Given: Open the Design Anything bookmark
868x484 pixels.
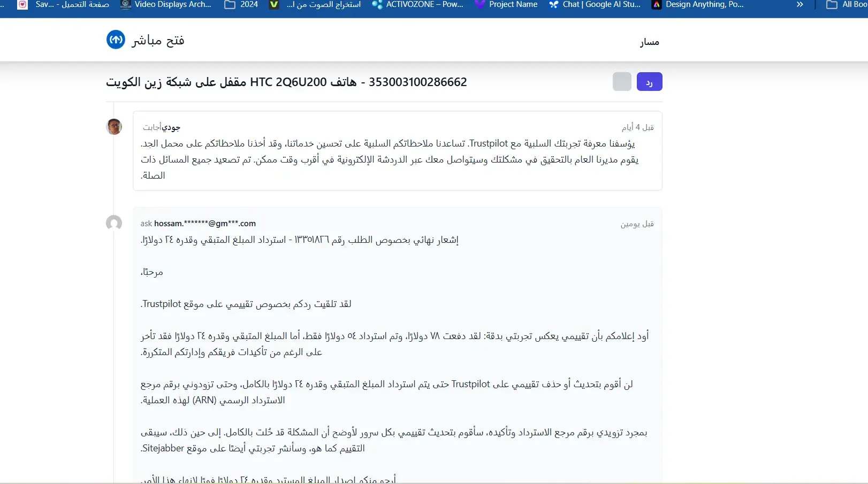Looking at the screenshot, I should pyautogui.click(x=698, y=4).
